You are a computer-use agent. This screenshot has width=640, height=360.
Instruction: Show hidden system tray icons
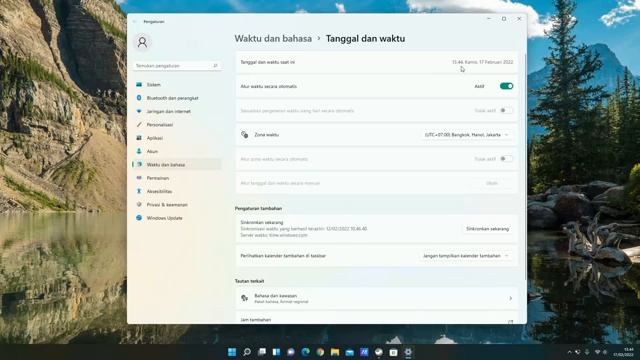569,352
